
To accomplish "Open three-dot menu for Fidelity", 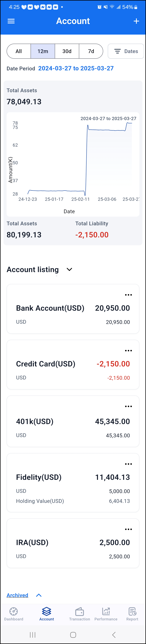I will pos(128,464).
